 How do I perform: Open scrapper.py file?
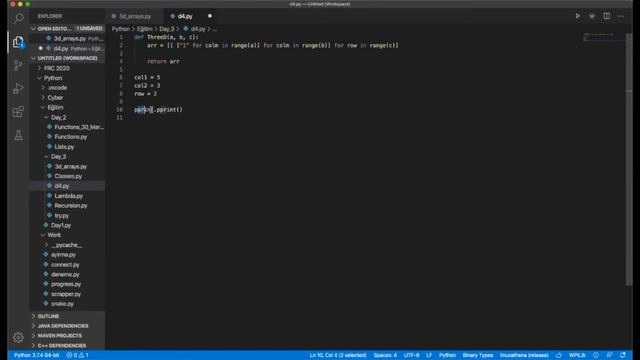(67, 294)
